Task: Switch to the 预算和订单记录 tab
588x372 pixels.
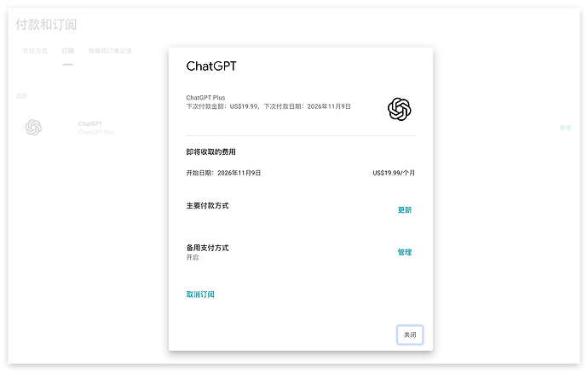Action: (x=110, y=50)
